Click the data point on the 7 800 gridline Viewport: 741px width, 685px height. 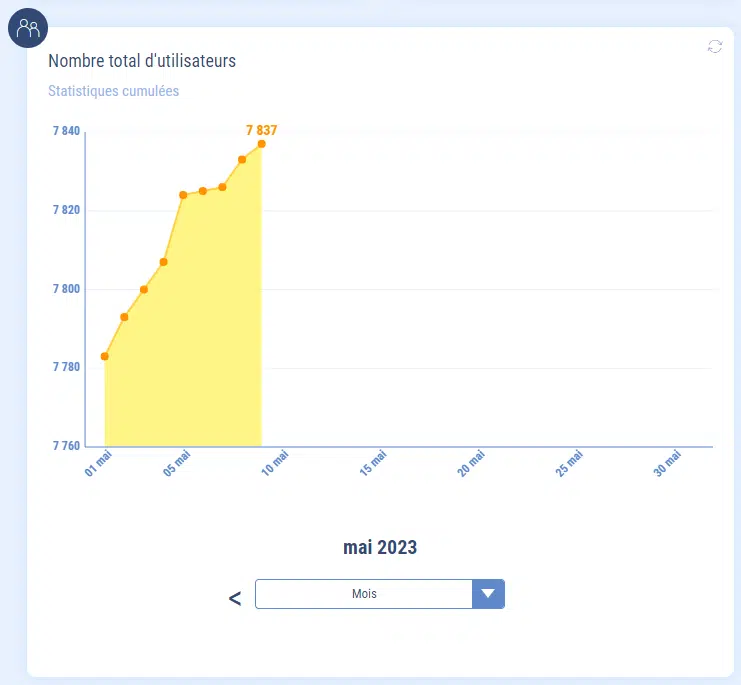pos(144,290)
